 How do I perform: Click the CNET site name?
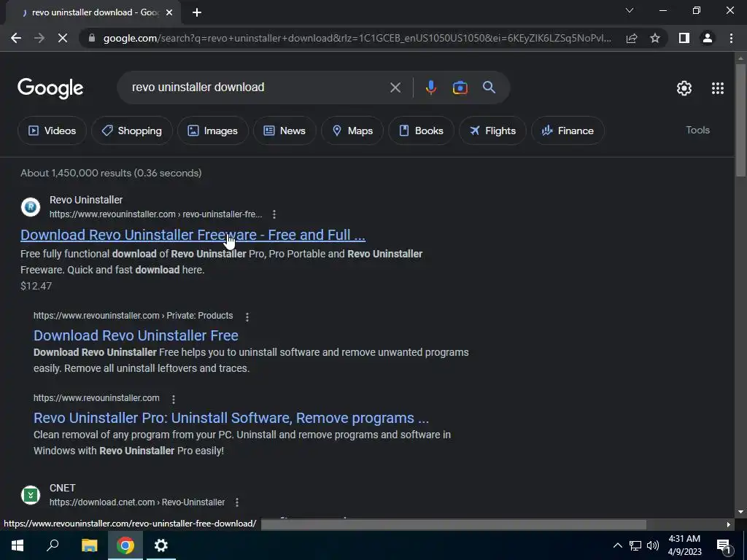(x=63, y=488)
